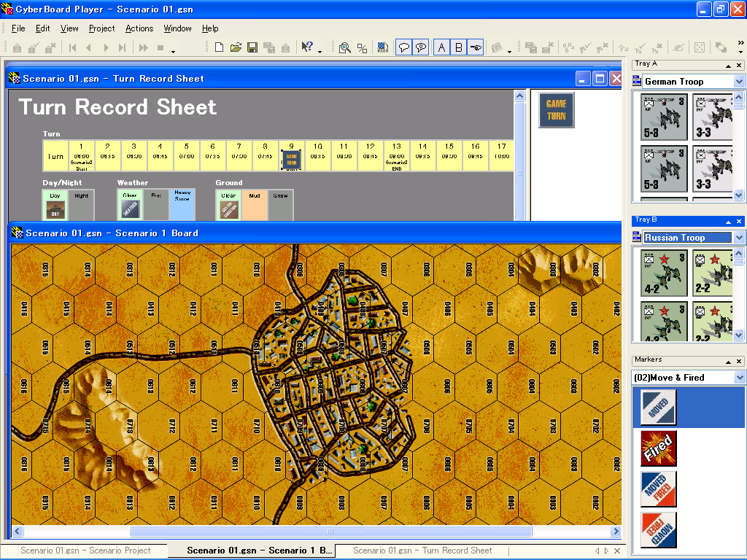Switch to the Turn Record Sheet tab
The height and width of the screenshot is (560, 747).
click(422, 551)
